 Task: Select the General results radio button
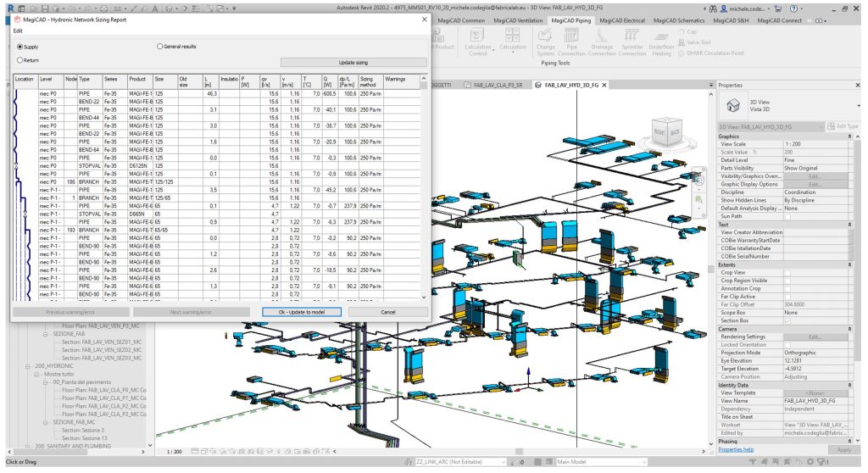(159, 47)
